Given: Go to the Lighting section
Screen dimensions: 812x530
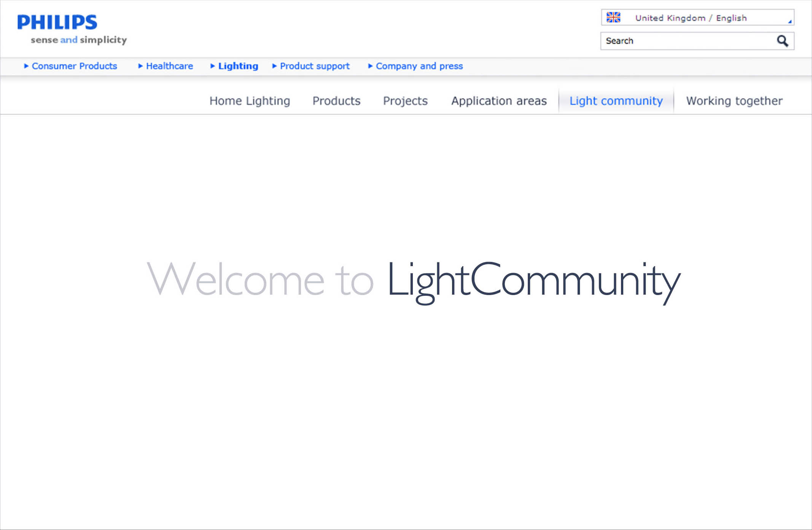Looking at the screenshot, I should 238,66.
